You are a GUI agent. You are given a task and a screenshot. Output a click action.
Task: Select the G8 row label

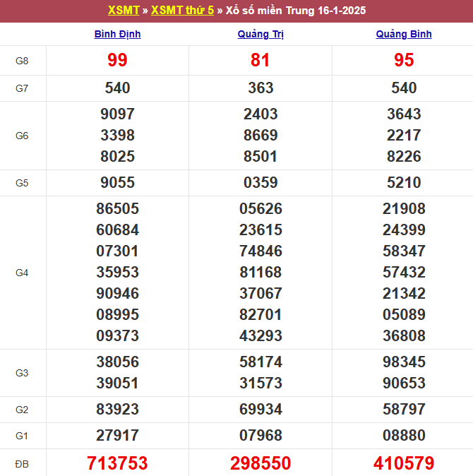[22, 61]
